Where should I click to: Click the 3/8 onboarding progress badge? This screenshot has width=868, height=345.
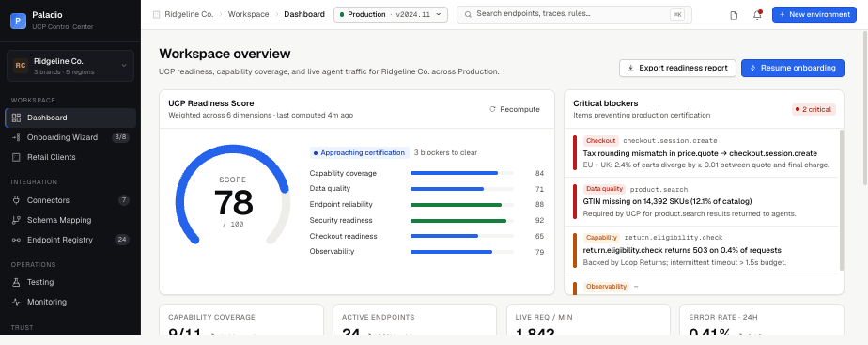pos(120,137)
